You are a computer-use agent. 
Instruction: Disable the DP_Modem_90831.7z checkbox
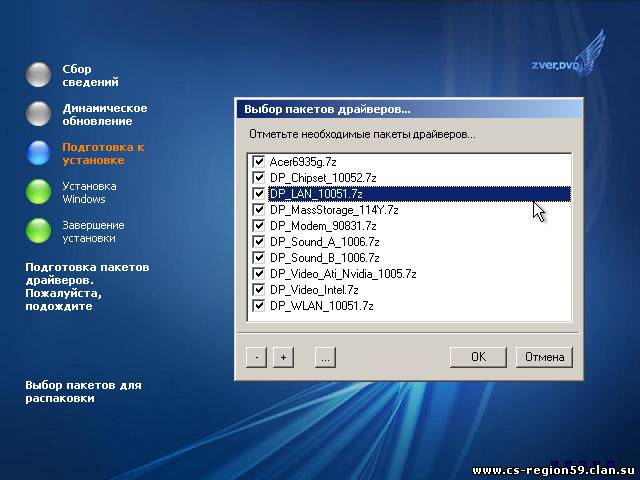(x=258, y=226)
